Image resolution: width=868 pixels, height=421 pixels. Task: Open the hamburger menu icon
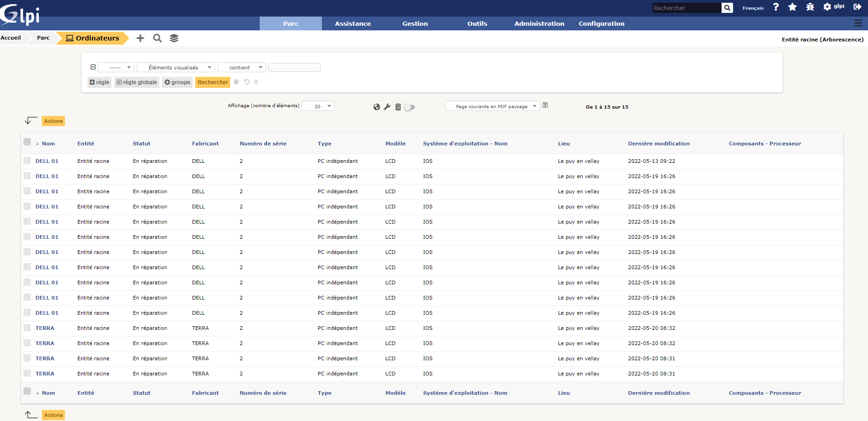[x=858, y=23]
